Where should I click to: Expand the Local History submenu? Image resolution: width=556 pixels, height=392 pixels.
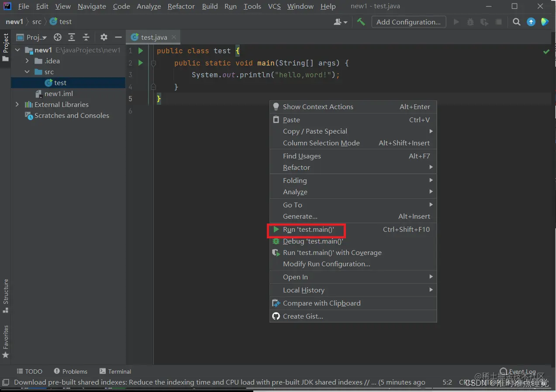353,290
